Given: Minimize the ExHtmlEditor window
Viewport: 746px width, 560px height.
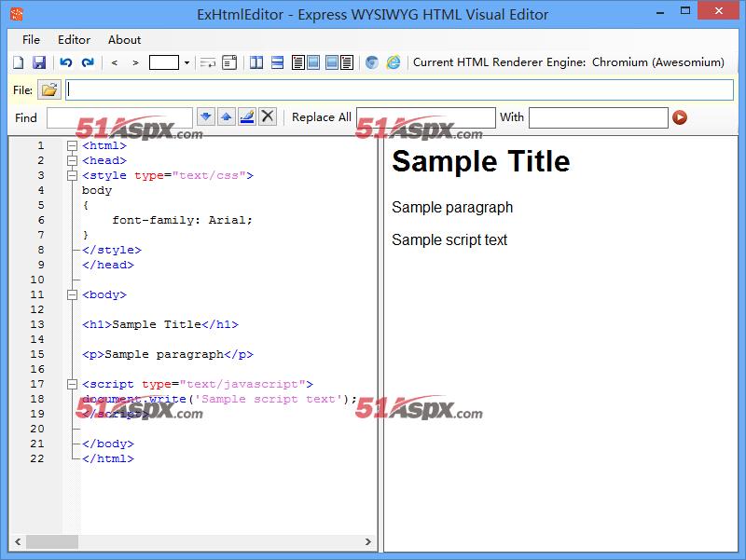Looking at the screenshot, I should coord(660,13).
